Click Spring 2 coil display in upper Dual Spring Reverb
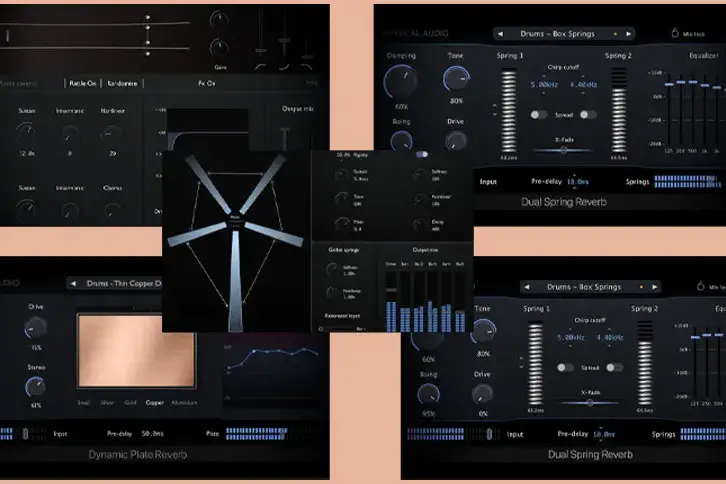Image resolution: width=726 pixels, height=484 pixels. [619, 111]
